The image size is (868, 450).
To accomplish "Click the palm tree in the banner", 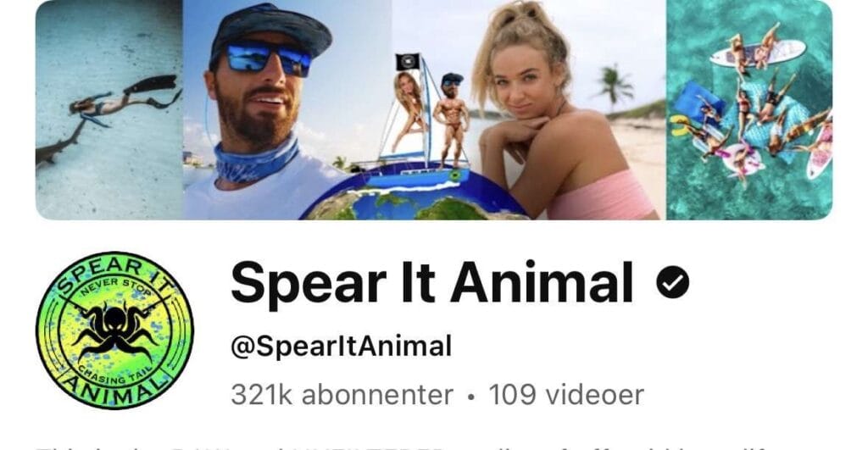I will point(615,85).
